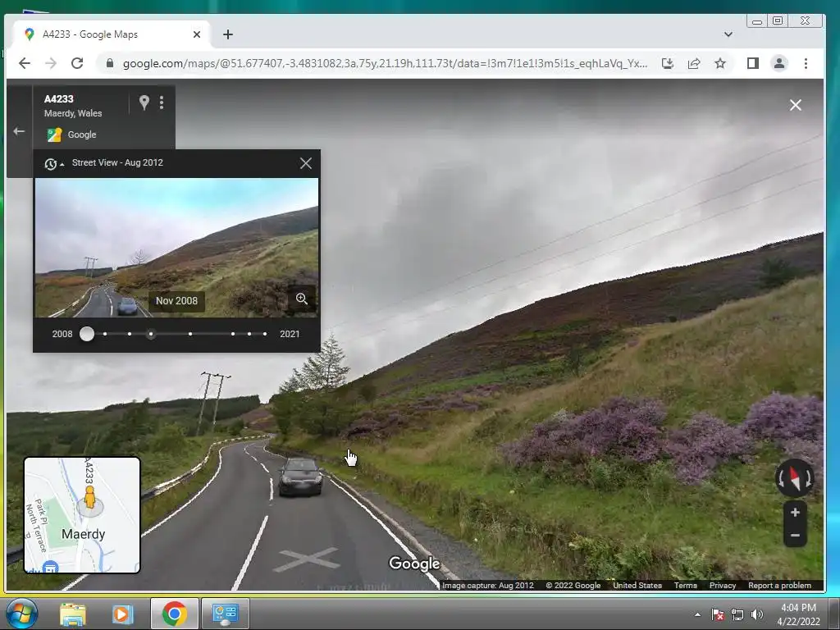Click the Action Center flag icon
Image resolution: width=840 pixels, height=630 pixels.
click(x=718, y=614)
